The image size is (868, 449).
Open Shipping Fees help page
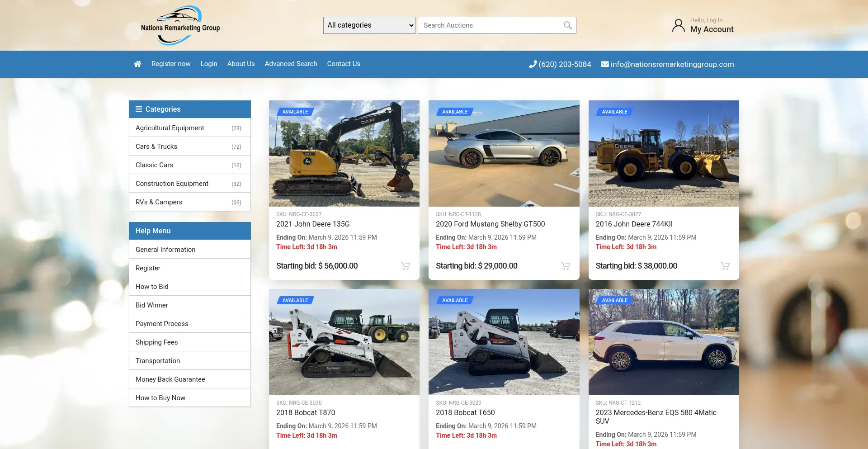(190, 342)
